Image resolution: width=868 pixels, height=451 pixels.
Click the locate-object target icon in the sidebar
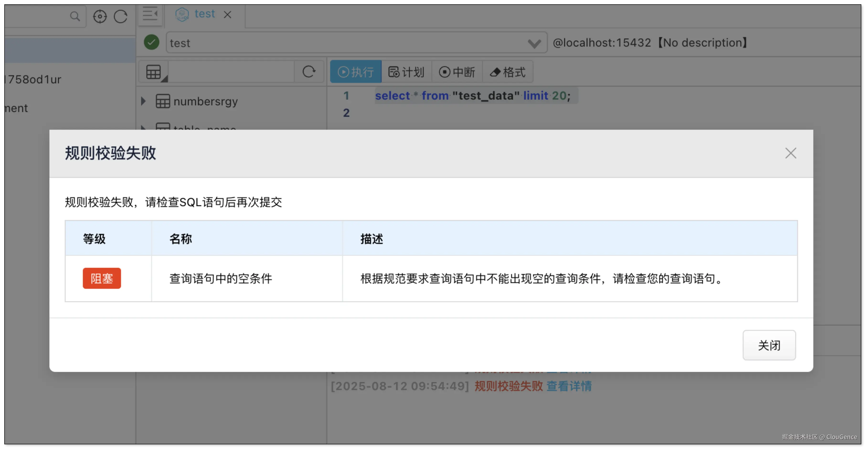(100, 16)
